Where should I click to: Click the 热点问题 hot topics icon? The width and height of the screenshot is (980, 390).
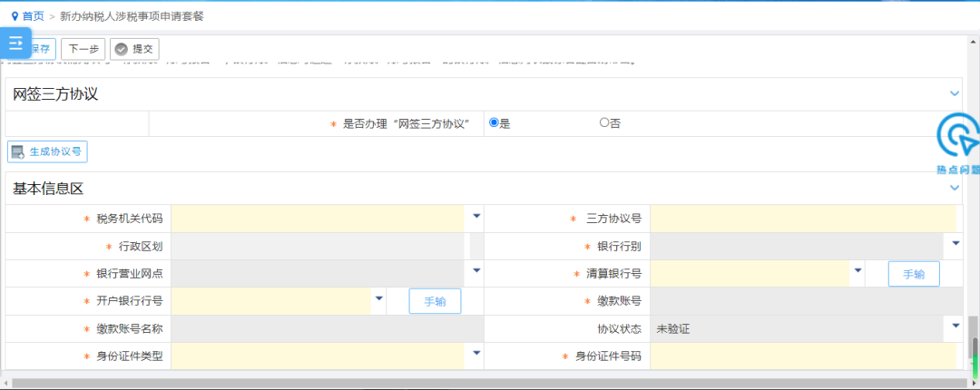coord(958,142)
